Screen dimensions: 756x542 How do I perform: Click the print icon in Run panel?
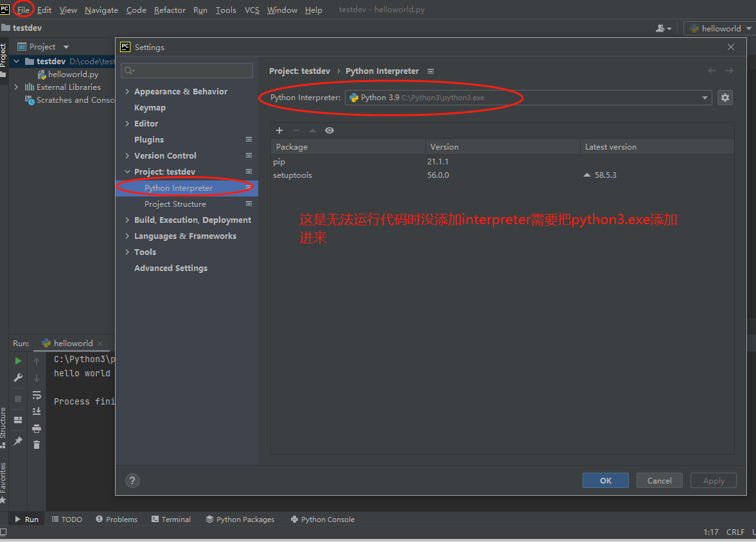coord(37,428)
